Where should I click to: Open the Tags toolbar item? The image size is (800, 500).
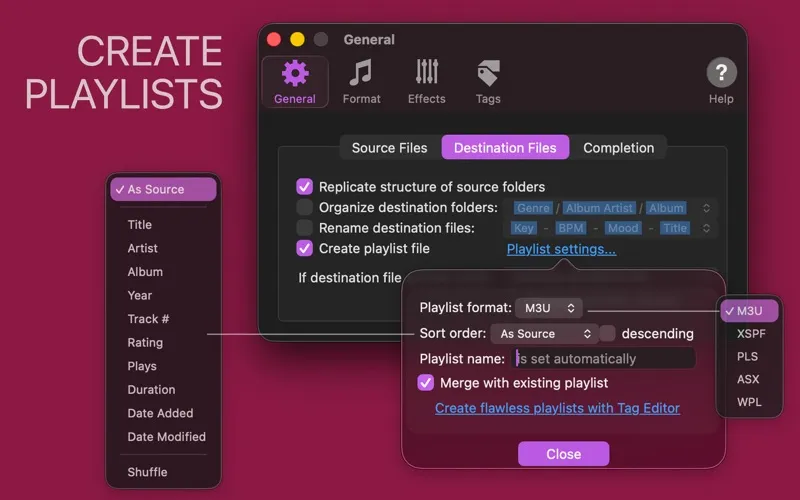pyautogui.click(x=488, y=82)
